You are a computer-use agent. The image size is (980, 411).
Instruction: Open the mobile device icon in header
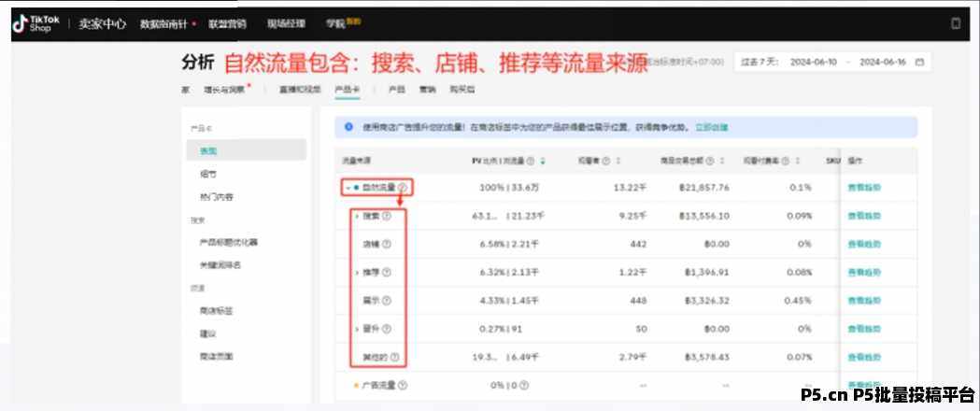click(956, 23)
